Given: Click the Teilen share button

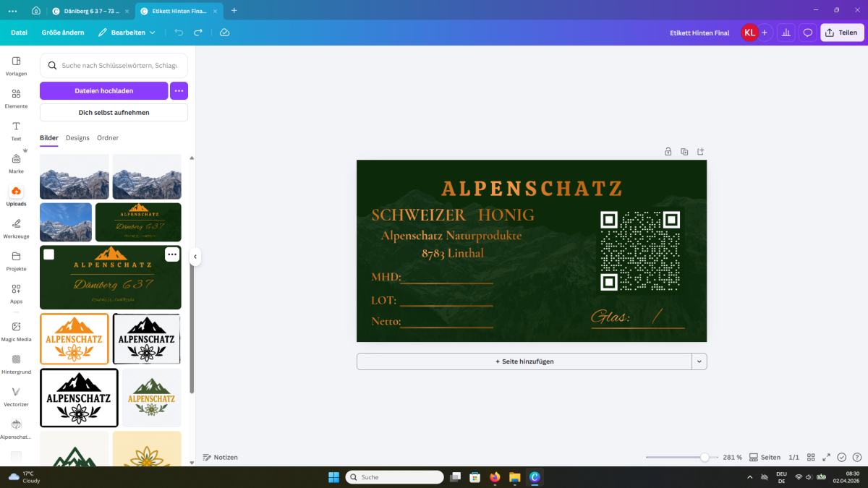Looking at the screenshot, I should point(841,33).
